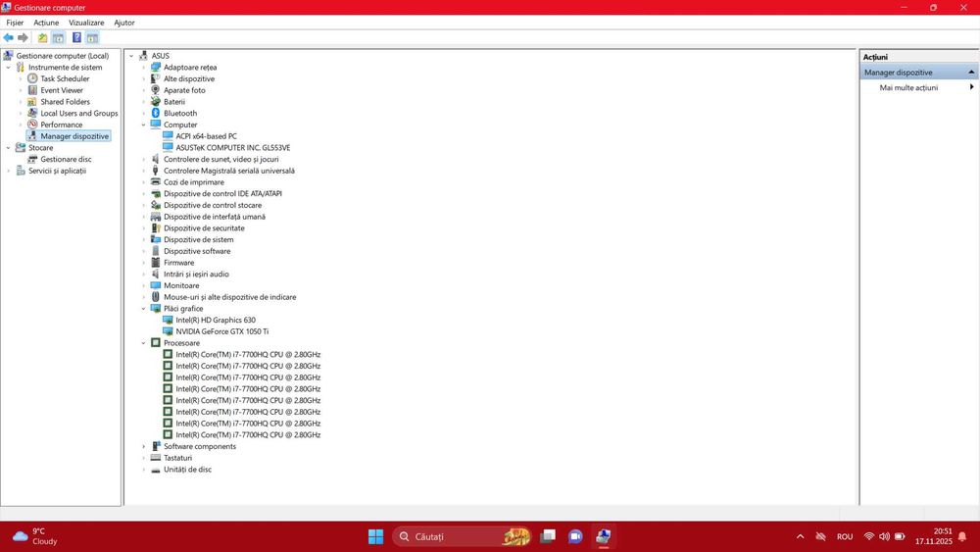Select NVIDIA GeForce GTX 1050 Ti
This screenshot has width=980, height=552.
(221, 331)
